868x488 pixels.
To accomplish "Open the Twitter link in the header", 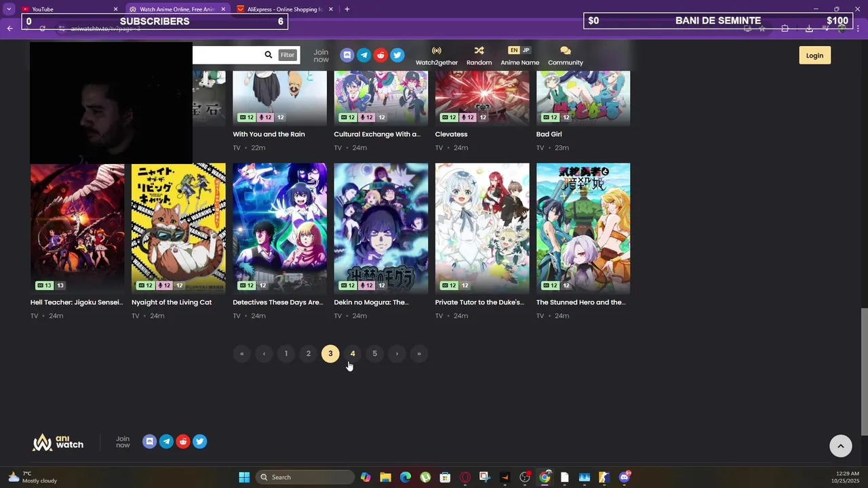I will (397, 55).
